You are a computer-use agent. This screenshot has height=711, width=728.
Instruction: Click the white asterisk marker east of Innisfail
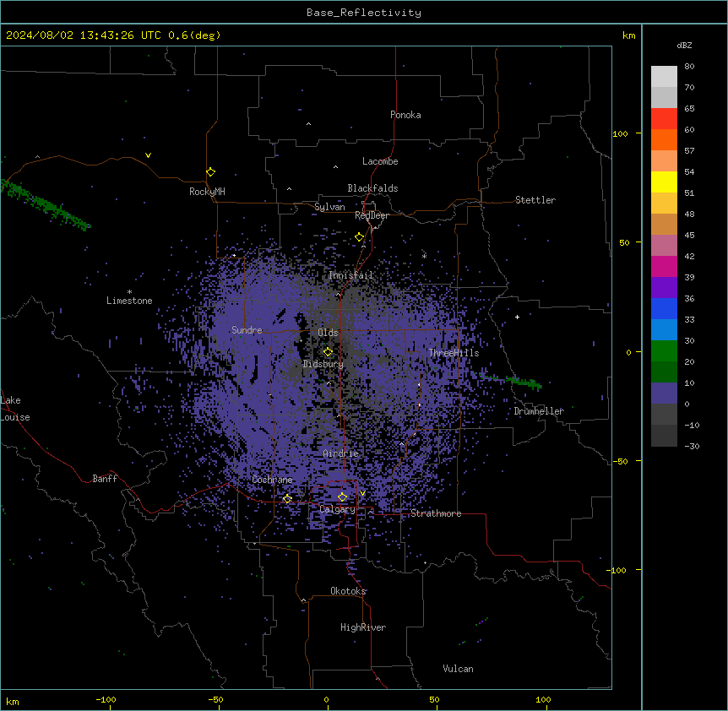pos(424,256)
